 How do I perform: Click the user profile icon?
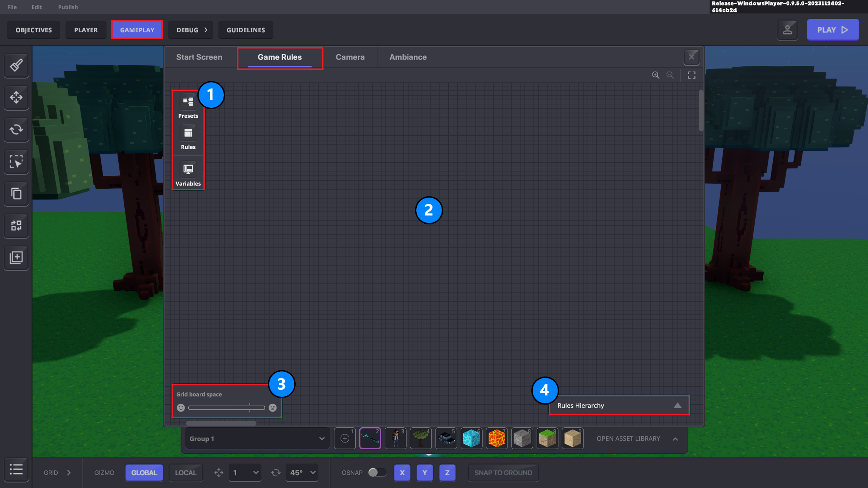click(787, 30)
